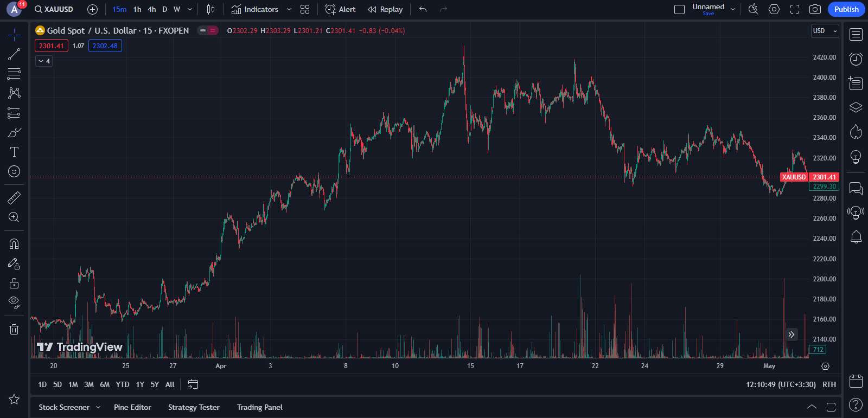Select the text annotation tool
Viewport: 868px width, 418px height.
click(14, 152)
